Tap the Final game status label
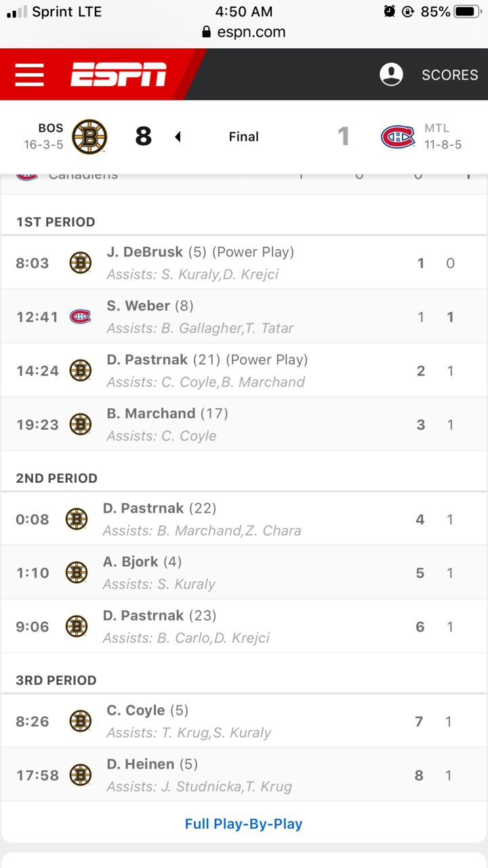Image resolution: width=488 pixels, height=868 pixels. [243, 136]
